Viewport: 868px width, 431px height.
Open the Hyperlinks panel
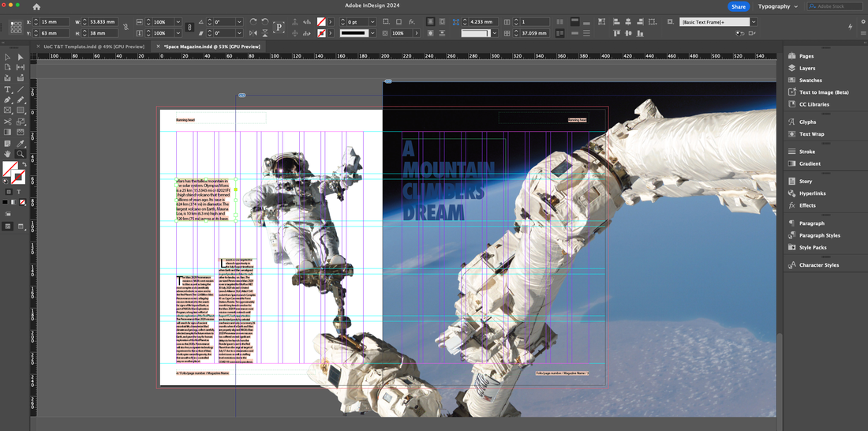[812, 193]
